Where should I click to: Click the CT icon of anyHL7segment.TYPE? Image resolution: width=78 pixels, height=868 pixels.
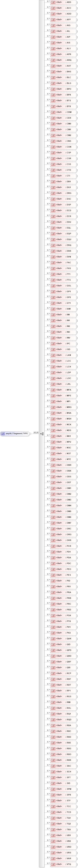coord(3,434)
